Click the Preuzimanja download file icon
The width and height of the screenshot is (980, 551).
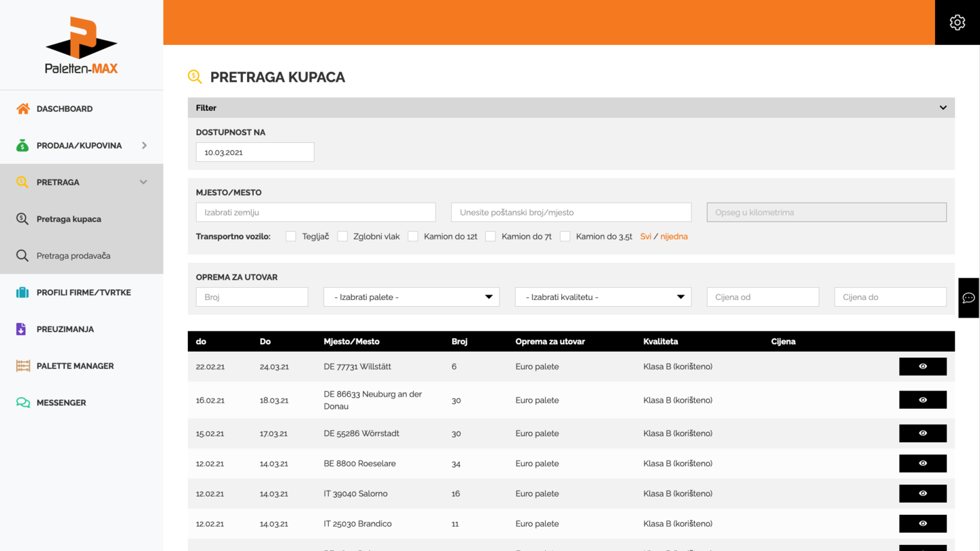(x=21, y=329)
